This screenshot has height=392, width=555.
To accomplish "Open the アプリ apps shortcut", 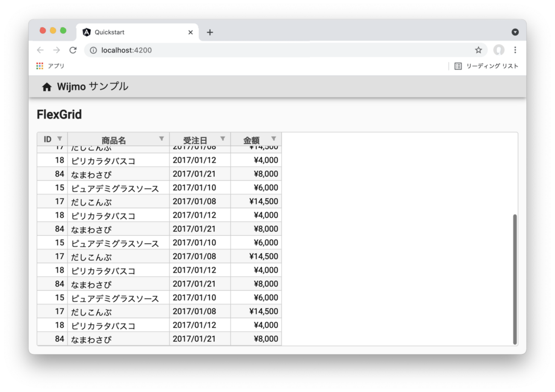I will pos(50,66).
